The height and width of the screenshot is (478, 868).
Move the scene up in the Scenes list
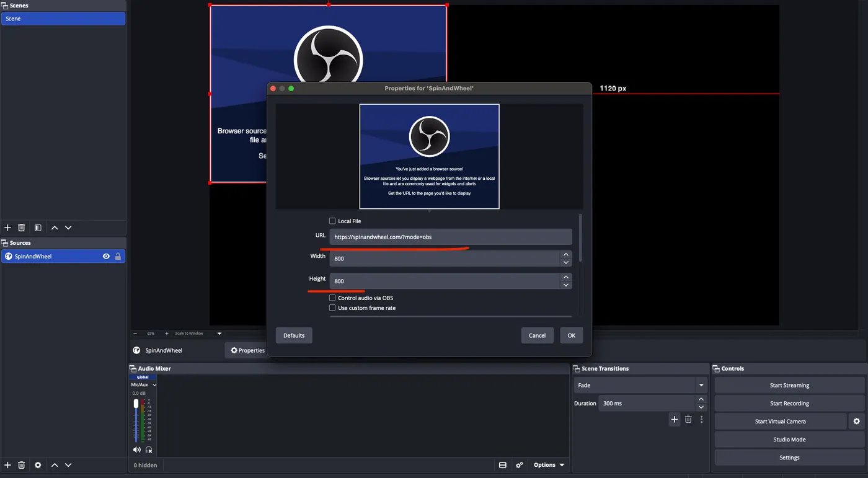(x=55, y=228)
